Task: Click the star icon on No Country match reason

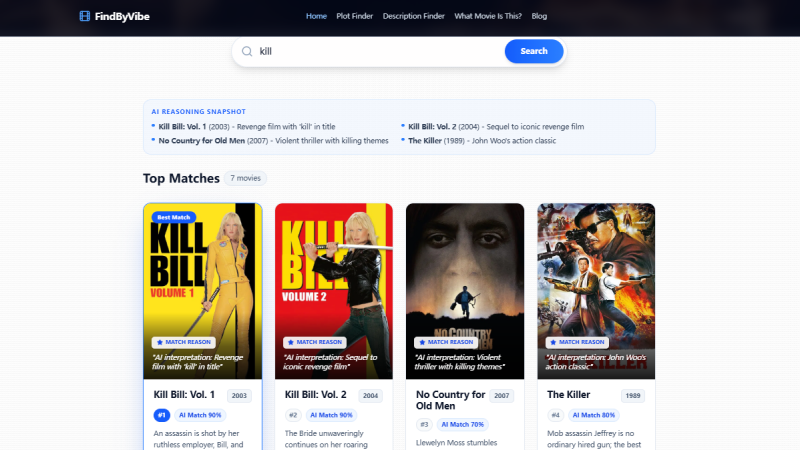Action: click(422, 342)
